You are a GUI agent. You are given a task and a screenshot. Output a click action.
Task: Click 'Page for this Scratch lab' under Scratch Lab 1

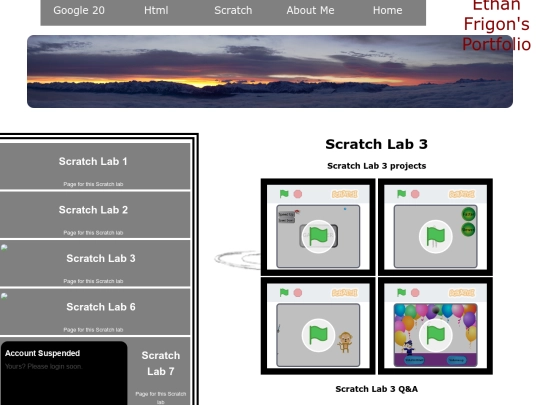pos(93,184)
